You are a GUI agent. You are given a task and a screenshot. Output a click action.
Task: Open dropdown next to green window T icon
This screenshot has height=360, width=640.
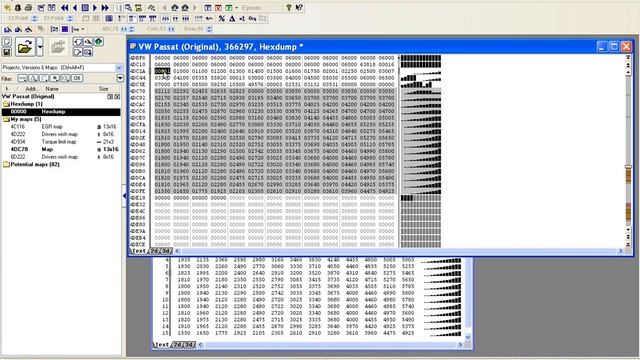click(x=236, y=8)
